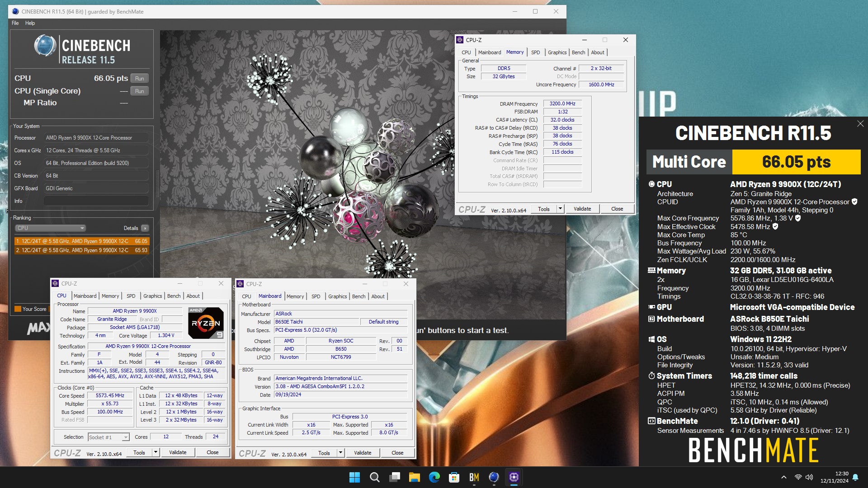The width and height of the screenshot is (868, 488).
Task: Open File Explorer from taskbar
Action: 415,477
